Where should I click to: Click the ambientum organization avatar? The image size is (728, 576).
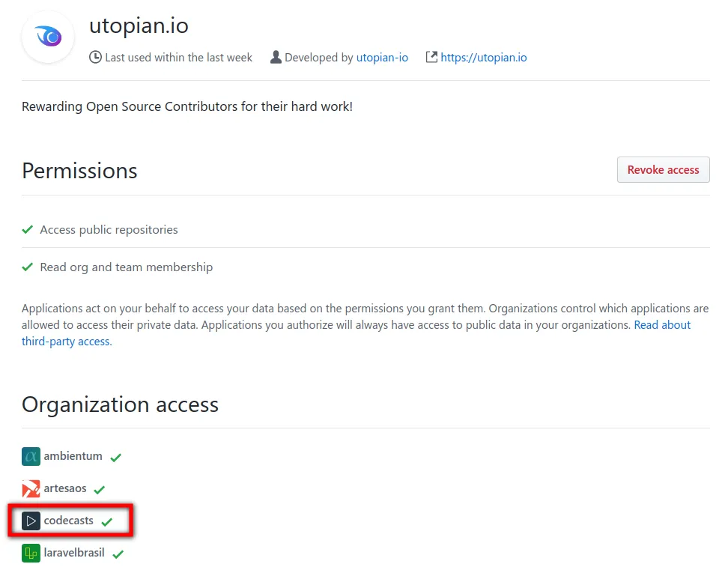pyautogui.click(x=31, y=456)
